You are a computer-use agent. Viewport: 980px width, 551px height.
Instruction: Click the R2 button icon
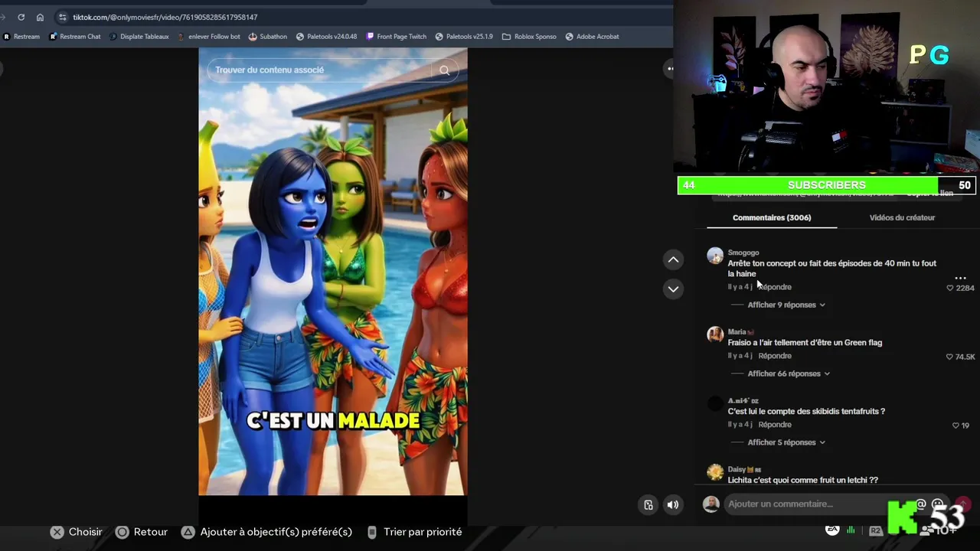coord(876,530)
